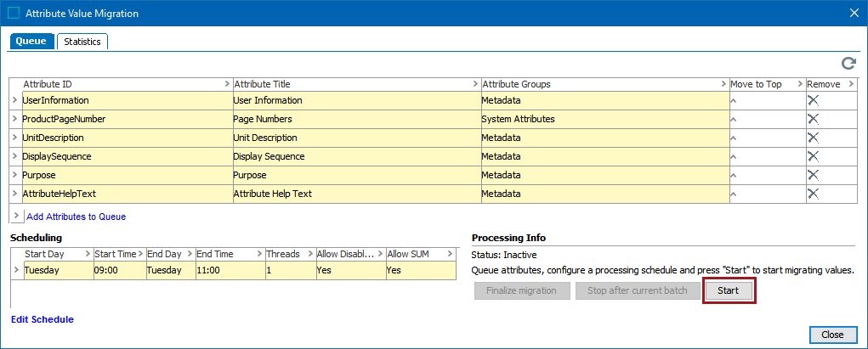Screen dimensions: 868x349
Task: Open the Attribute Groups column header menu
Action: coord(723,84)
